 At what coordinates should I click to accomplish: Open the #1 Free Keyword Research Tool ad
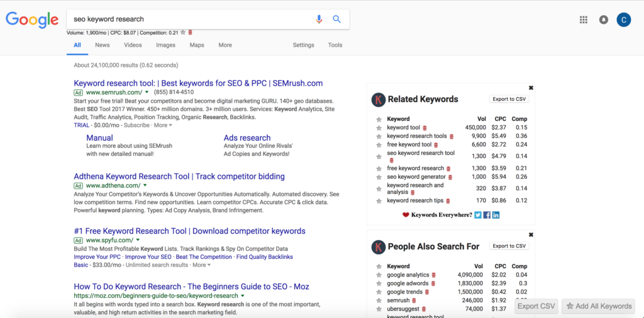click(x=189, y=231)
